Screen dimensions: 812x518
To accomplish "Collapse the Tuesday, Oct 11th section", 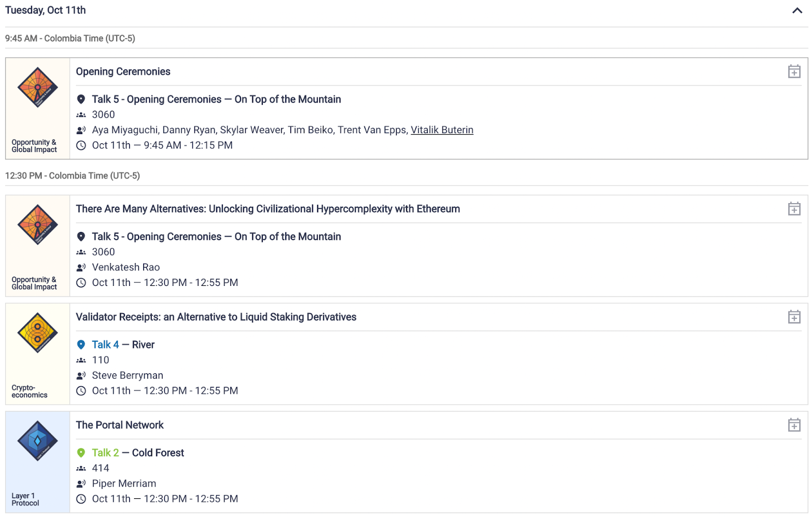I will click(x=797, y=11).
